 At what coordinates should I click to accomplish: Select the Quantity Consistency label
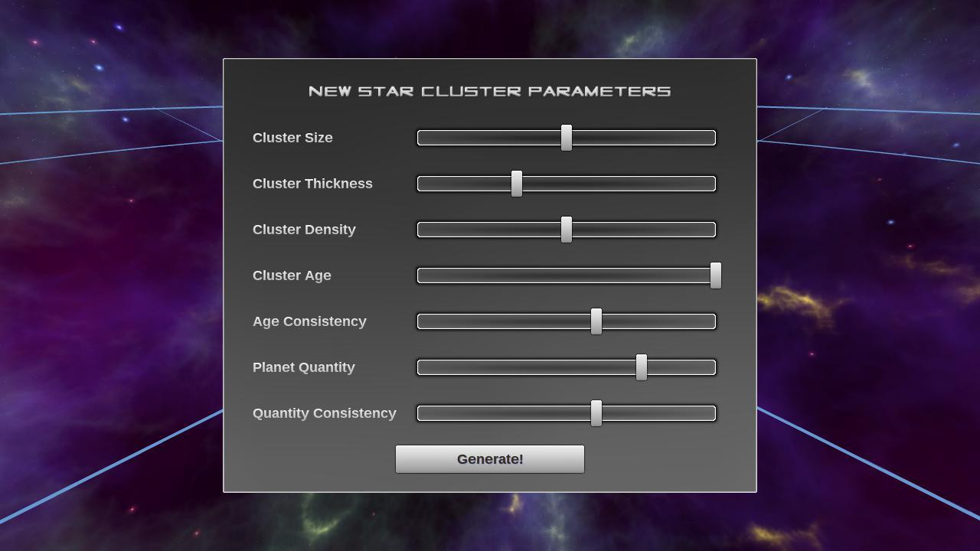tap(325, 413)
